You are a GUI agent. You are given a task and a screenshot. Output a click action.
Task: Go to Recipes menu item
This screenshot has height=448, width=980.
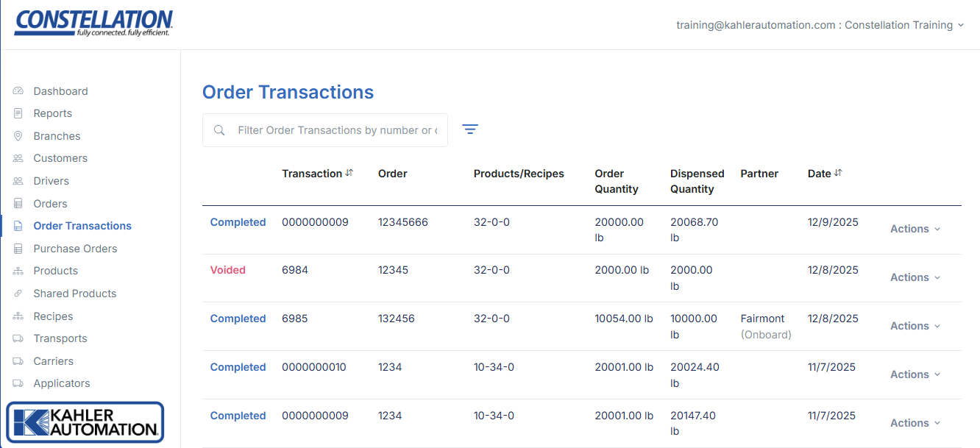[x=53, y=316]
